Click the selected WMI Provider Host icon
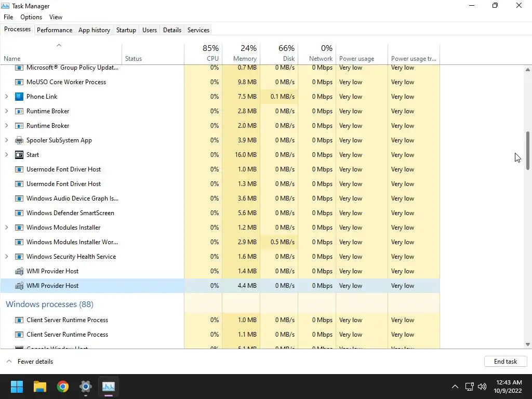This screenshot has width=532, height=399. click(x=19, y=286)
